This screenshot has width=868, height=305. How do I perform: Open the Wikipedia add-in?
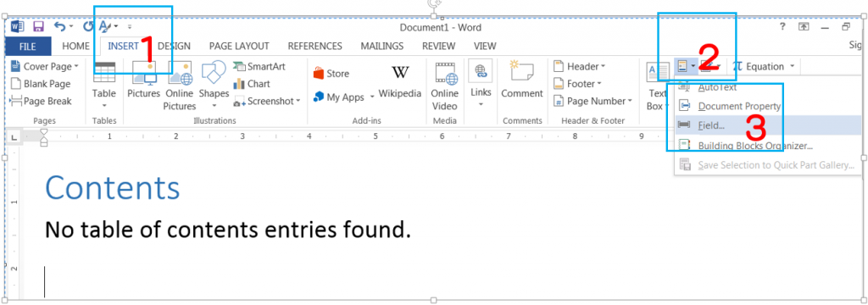400,73
